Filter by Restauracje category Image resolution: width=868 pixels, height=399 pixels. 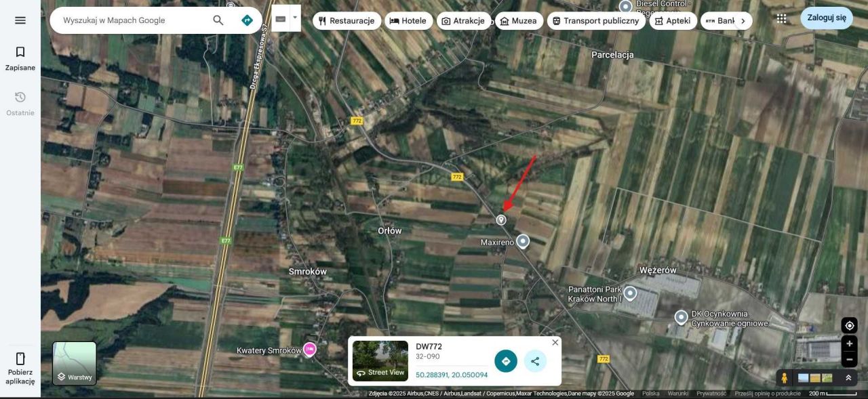click(x=347, y=21)
